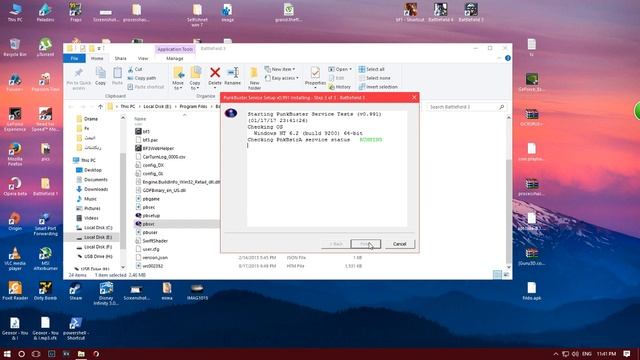Open the Easy access dropdown

click(x=282, y=78)
